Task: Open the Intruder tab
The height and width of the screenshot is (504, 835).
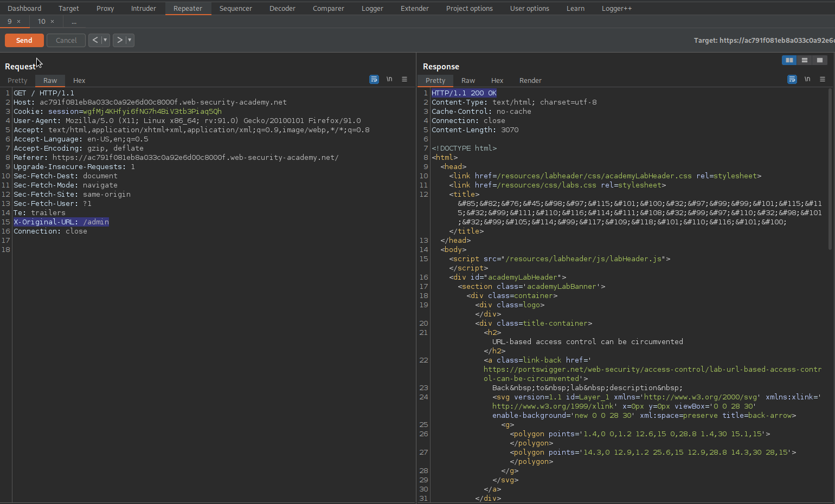Action: (144, 8)
